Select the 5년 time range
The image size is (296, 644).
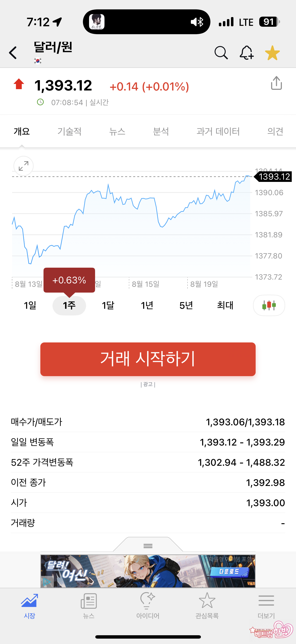tap(186, 305)
